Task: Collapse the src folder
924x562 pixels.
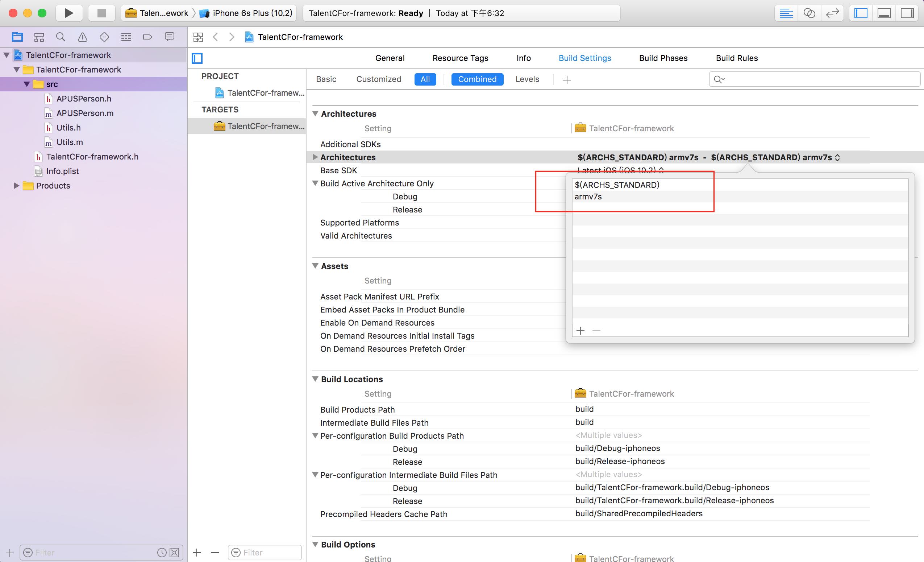Action: click(27, 84)
